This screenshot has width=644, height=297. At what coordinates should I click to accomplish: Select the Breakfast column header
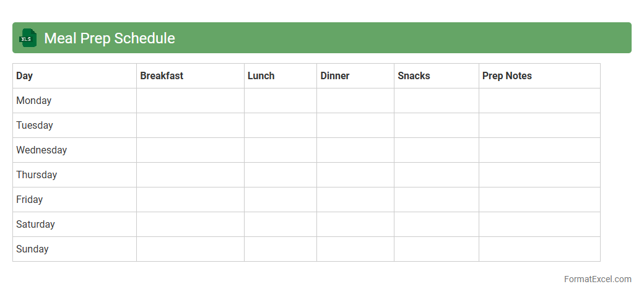(x=162, y=75)
